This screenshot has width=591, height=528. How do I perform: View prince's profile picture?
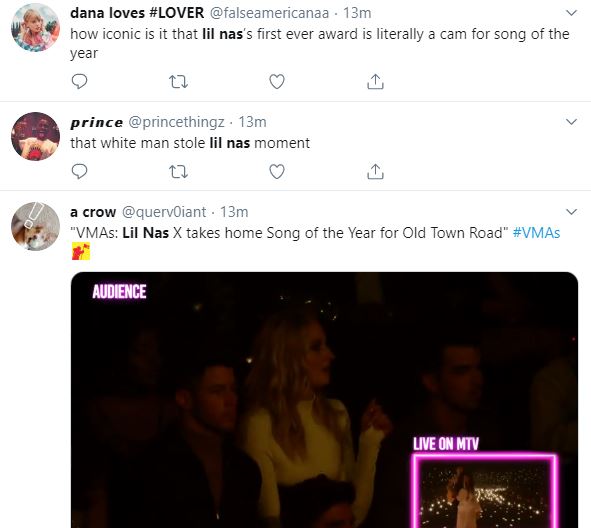pyautogui.click(x=35, y=136)
